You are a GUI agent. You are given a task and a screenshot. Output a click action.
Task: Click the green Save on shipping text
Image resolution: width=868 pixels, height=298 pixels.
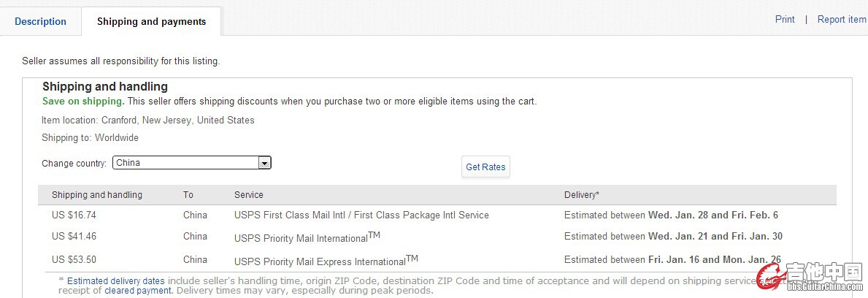point(83,102)
